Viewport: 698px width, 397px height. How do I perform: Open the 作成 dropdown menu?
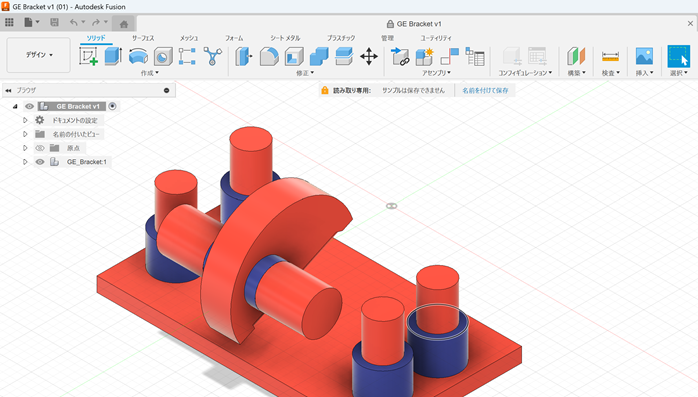point(150,73)
